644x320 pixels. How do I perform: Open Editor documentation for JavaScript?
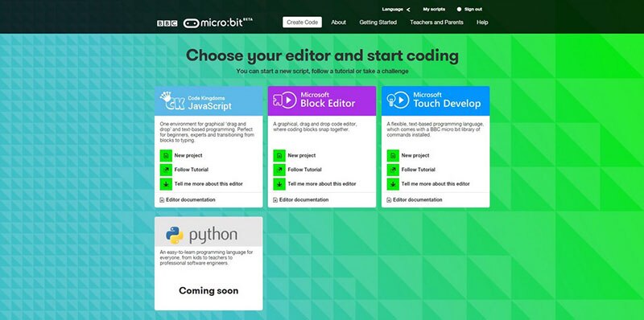191,199
